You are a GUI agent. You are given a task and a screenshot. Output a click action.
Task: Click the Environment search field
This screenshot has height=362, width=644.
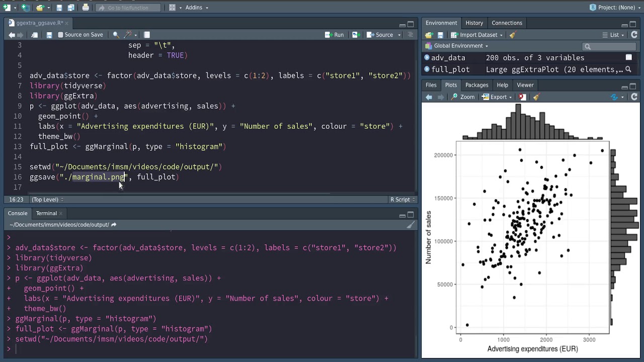(x=609, y=46)
